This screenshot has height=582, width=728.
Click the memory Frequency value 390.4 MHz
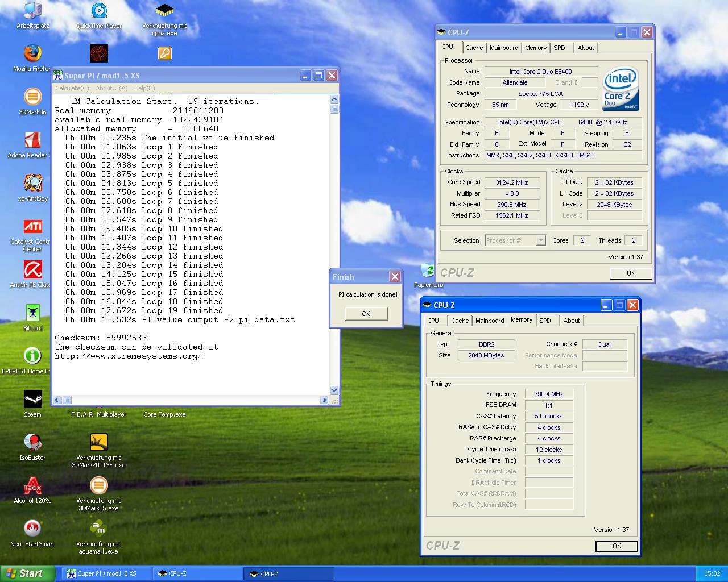(549, 394)
